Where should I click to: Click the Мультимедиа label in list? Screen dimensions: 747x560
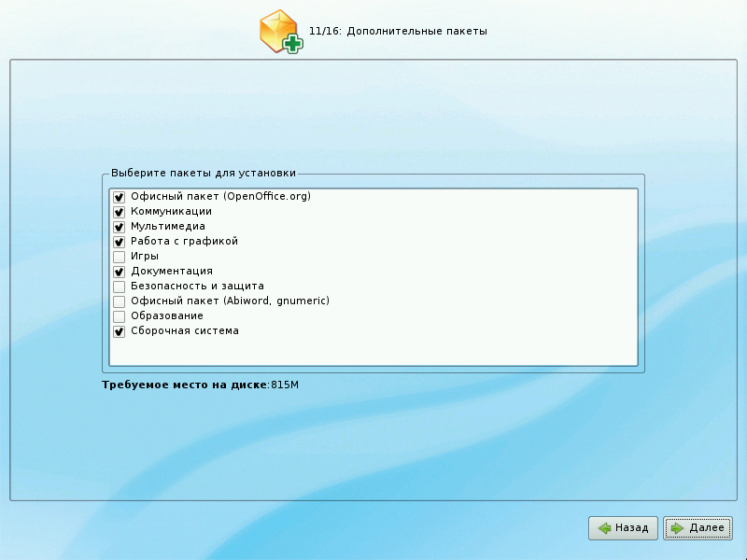click(x=167, y=227)
